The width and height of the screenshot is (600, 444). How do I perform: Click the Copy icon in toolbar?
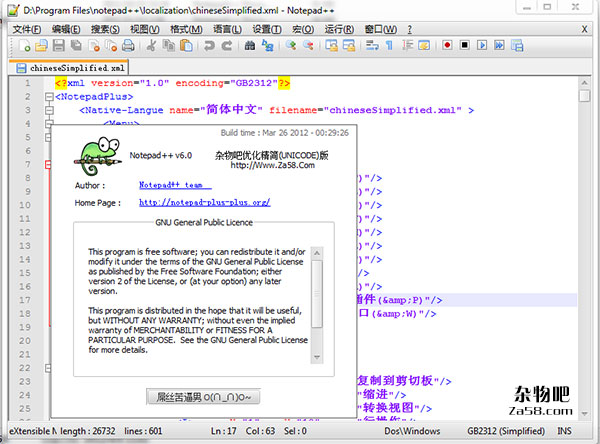point(168,46)
